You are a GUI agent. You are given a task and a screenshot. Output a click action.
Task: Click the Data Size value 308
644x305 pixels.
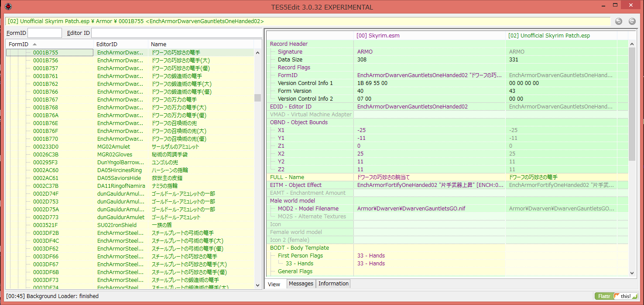click(362, 59)
